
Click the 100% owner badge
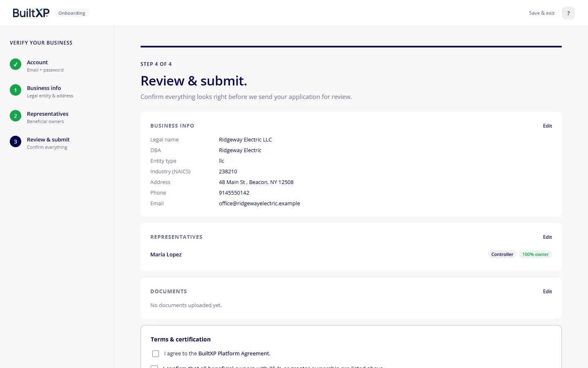coord(535,254)
